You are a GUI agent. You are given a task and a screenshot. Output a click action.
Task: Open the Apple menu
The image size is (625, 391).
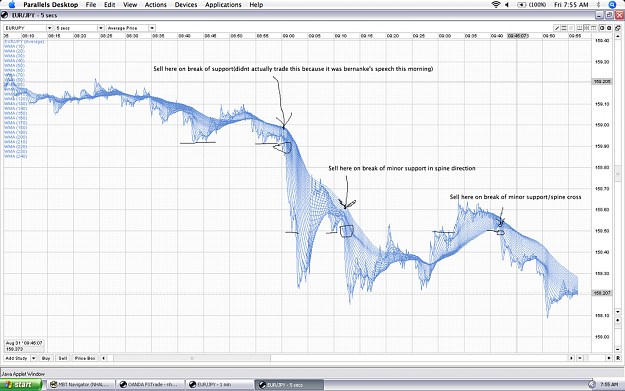[12, 5]
